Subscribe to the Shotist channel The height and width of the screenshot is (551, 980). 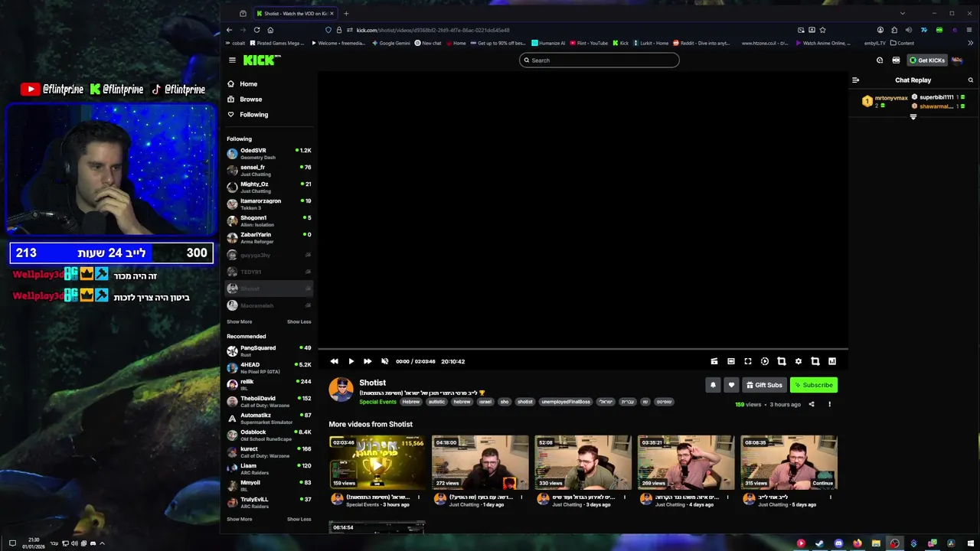coord(814,385)
